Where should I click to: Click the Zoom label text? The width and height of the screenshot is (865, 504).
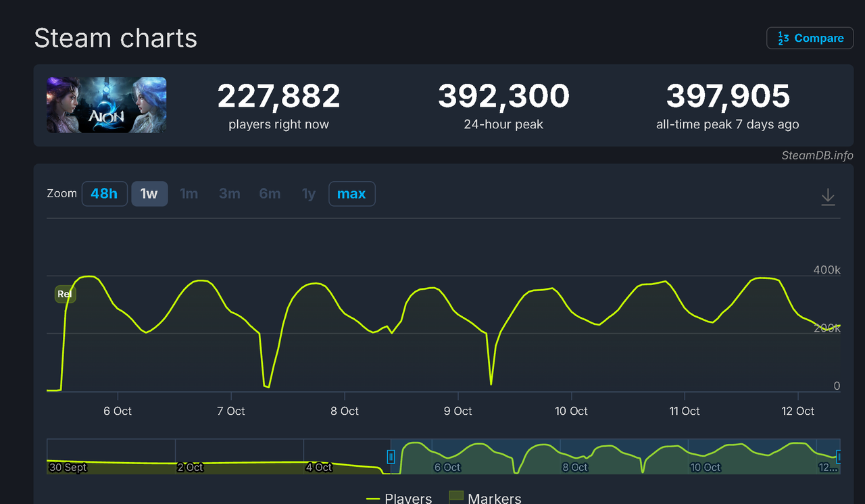pyautogui.click(x=62, y=193)
